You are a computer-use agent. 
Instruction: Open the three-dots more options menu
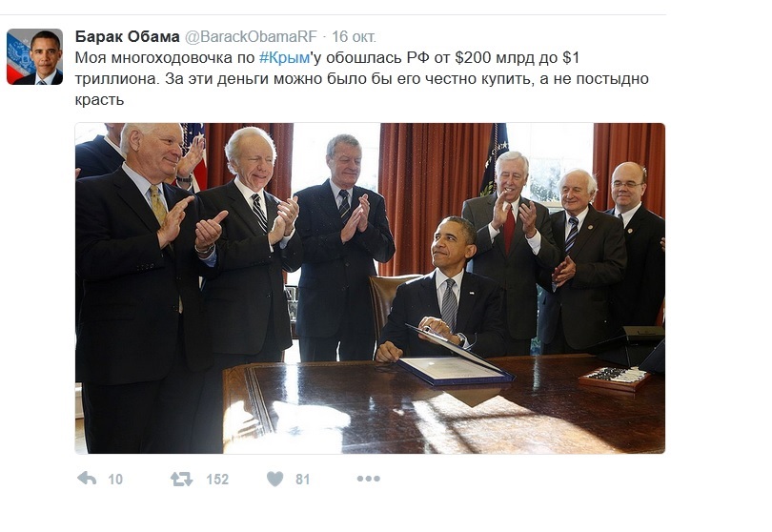point(368,479)
